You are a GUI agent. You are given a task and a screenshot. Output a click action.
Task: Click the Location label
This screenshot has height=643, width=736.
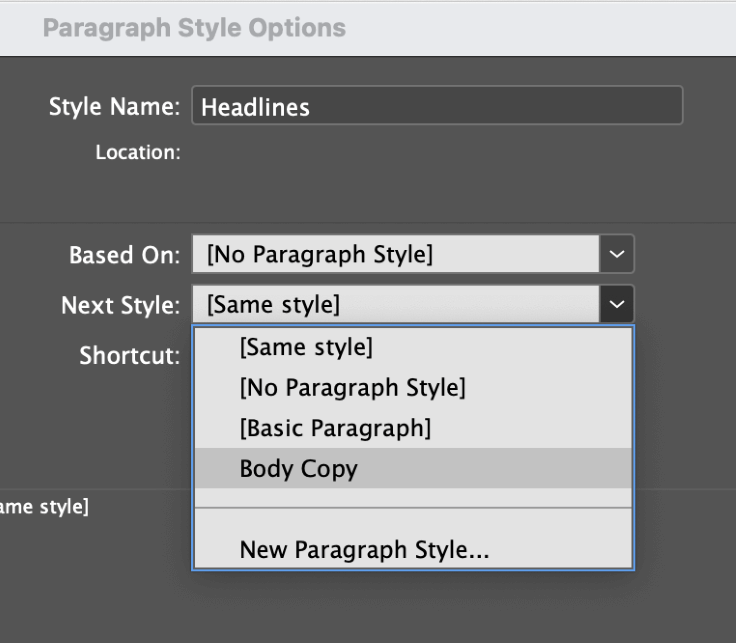[x=138, y=152]
